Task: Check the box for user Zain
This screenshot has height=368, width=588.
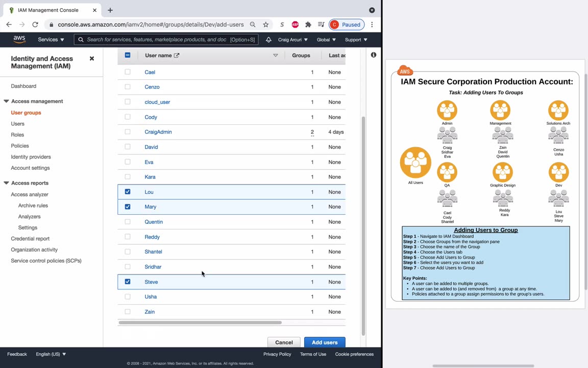Action: [128, 312]
